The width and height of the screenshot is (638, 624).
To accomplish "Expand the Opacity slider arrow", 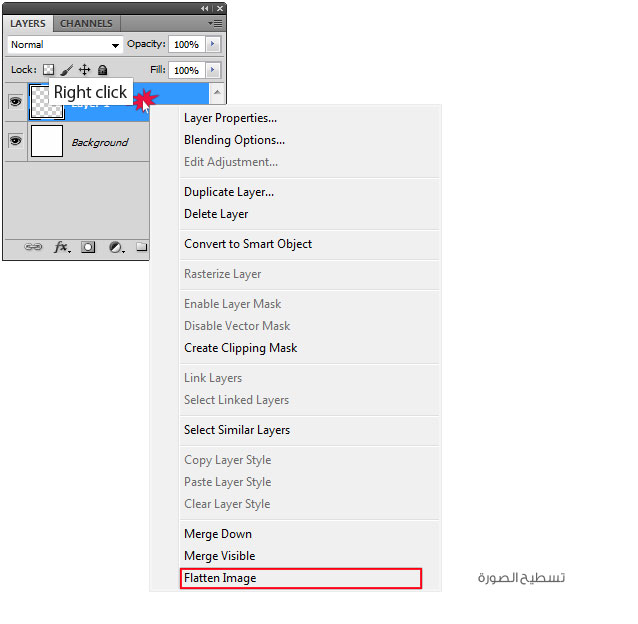I will (x=213, y=45).
